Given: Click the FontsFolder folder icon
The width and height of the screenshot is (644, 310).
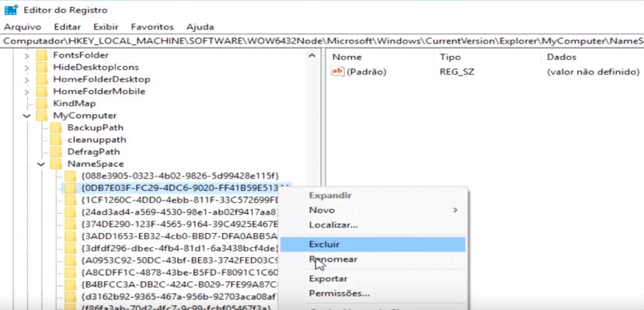Looking at the screenshot, I should (41, 55).
